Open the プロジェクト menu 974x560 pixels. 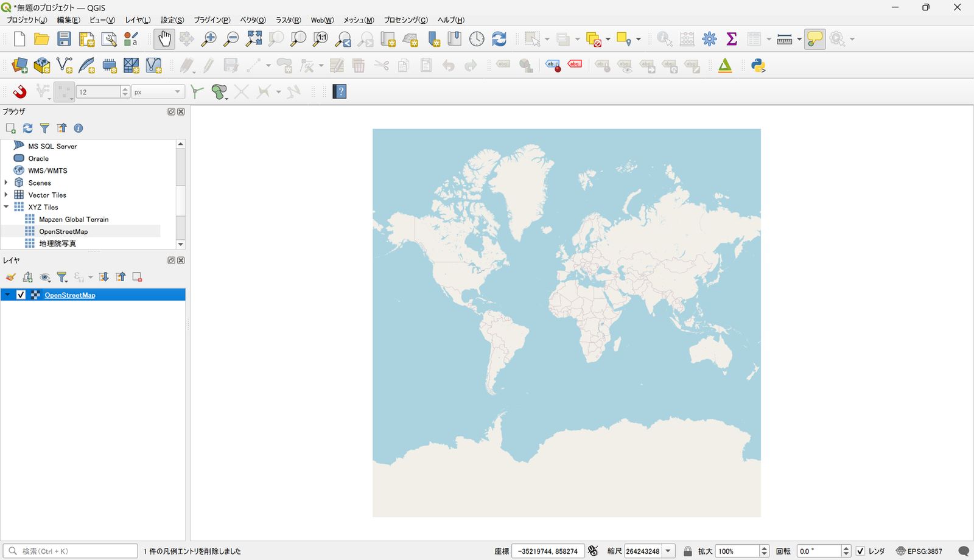(x=27, y=20)
